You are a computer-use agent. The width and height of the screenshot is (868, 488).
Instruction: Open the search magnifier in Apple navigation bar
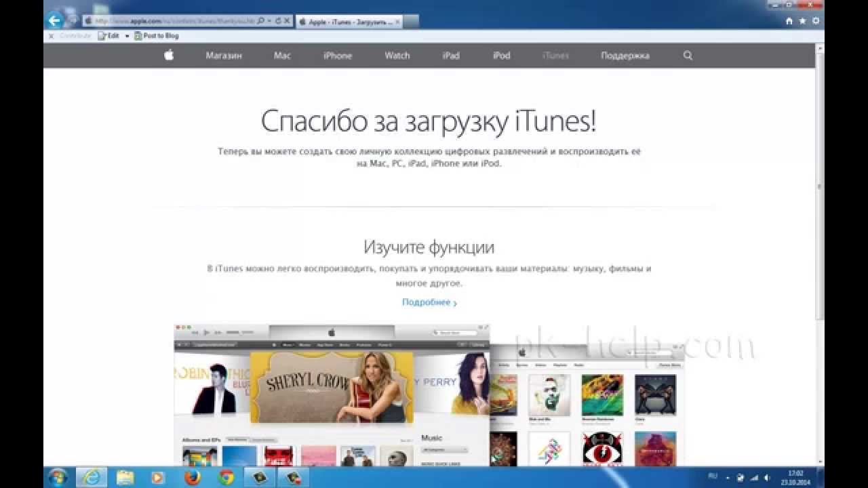688,56
